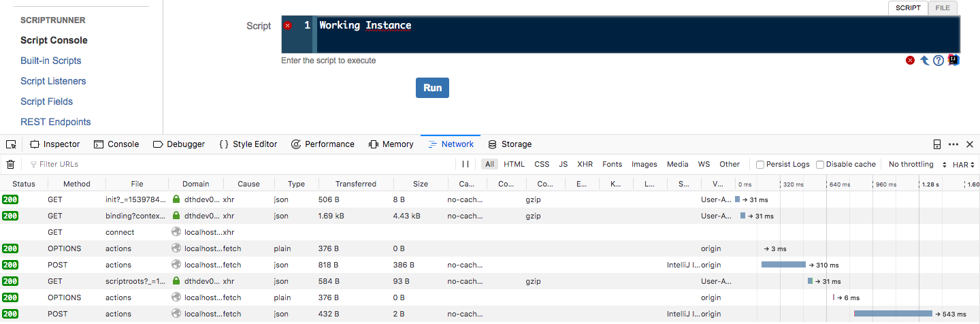Image resolution: width=980 pixels, height=324 pixels.
Task: Filter requests by Other
Action: tap(730, 164)
